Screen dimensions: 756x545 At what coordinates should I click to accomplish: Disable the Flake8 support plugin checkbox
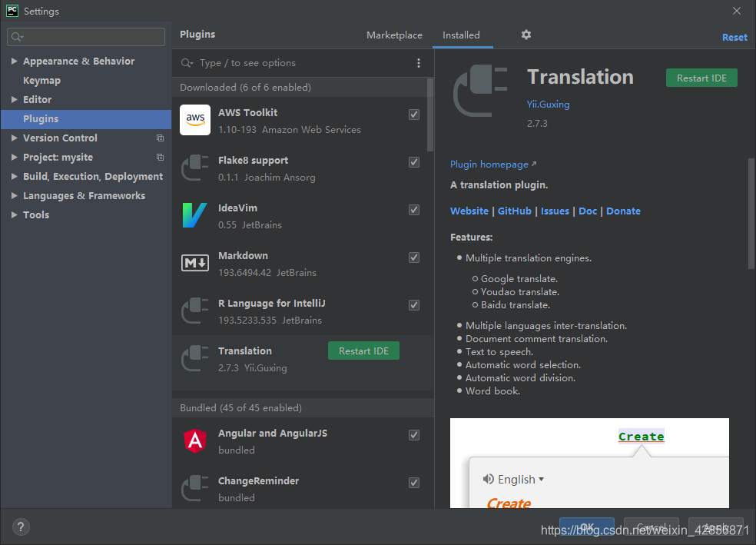414,162
